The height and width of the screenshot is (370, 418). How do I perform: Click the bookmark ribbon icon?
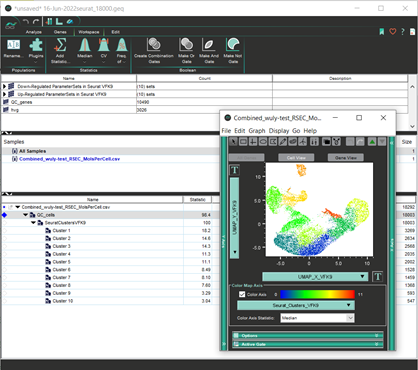point(382,32)
